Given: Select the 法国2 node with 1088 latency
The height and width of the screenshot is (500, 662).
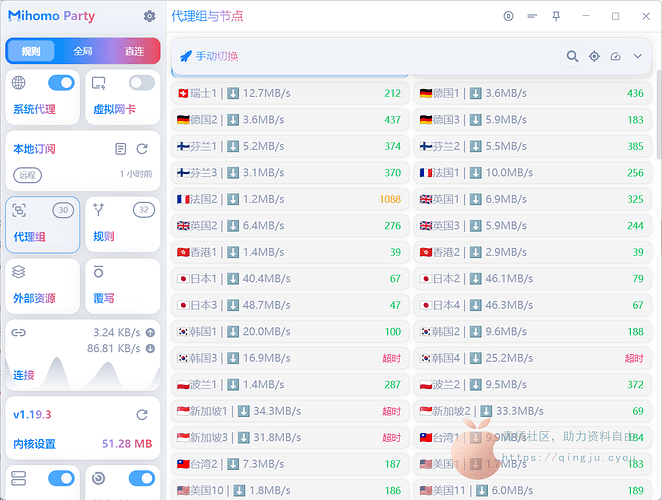Looking at the screenshot, I should click(290, 199).
